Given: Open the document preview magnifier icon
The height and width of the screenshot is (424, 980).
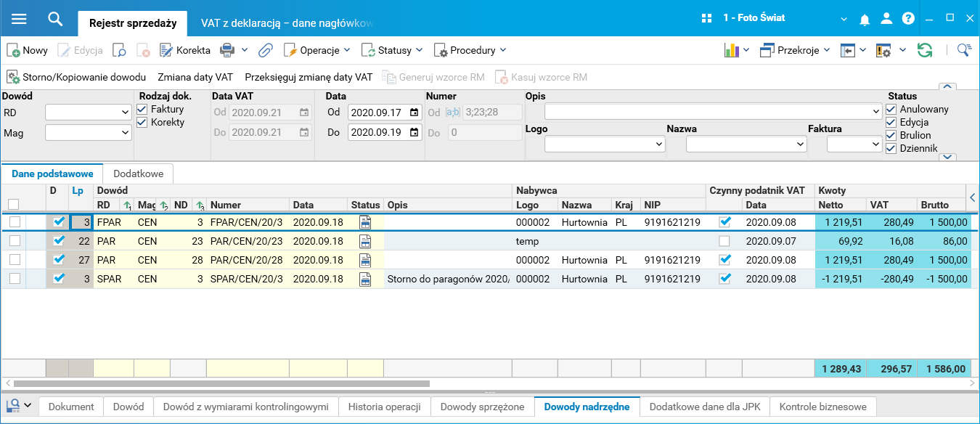Looking at the screenshot, I should tap(121, 51).
